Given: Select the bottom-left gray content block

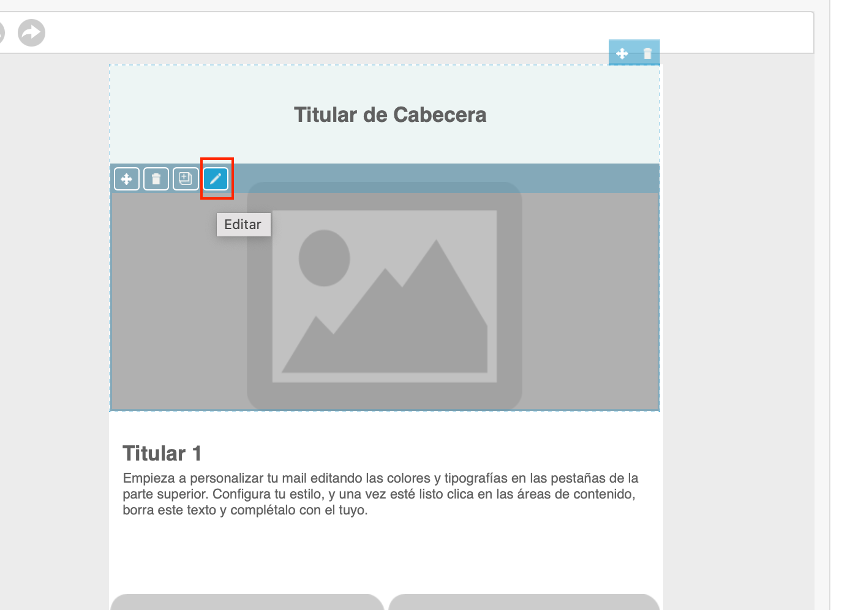Looking at the screenshot, I should pos(246,602).
